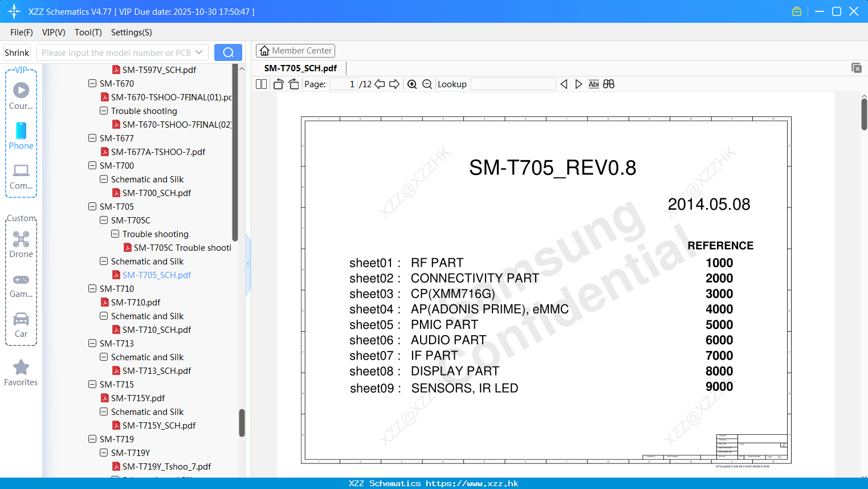Collapse the SM-T715 tree node

pos(92,384)
